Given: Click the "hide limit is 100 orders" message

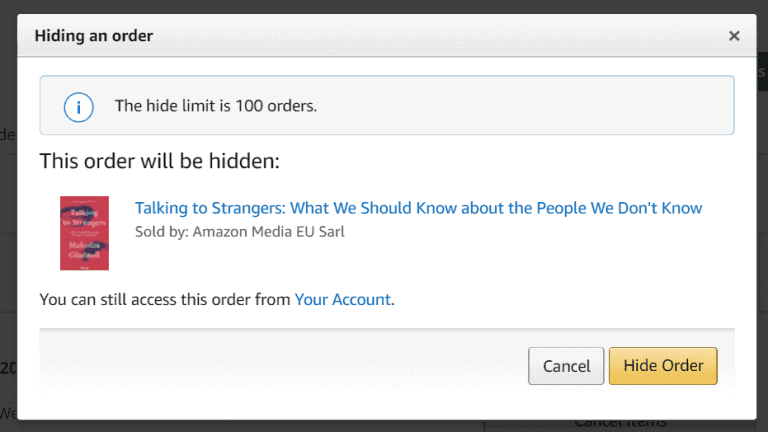Looking at the screenshot, I should coord(216,105).
